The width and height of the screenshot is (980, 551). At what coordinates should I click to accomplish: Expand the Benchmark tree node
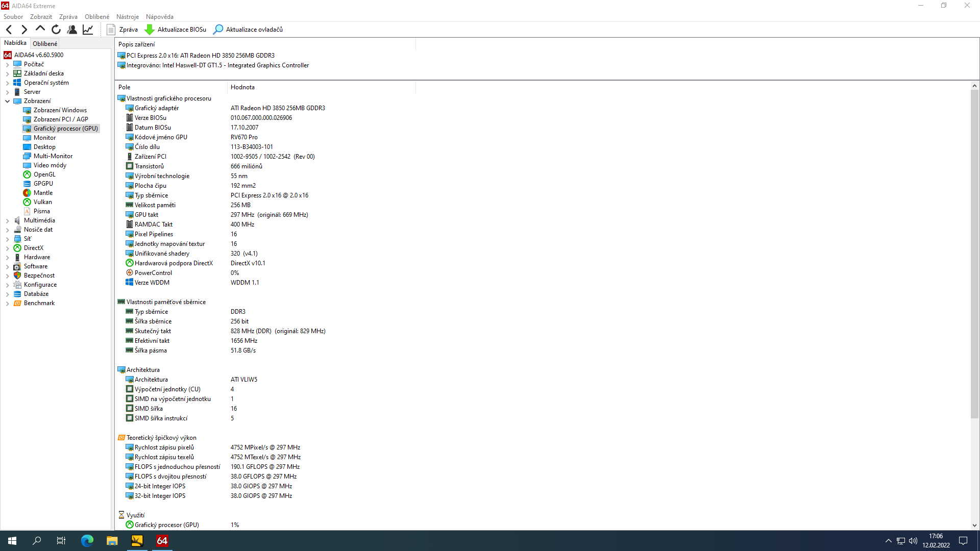(x=8, y=304)
